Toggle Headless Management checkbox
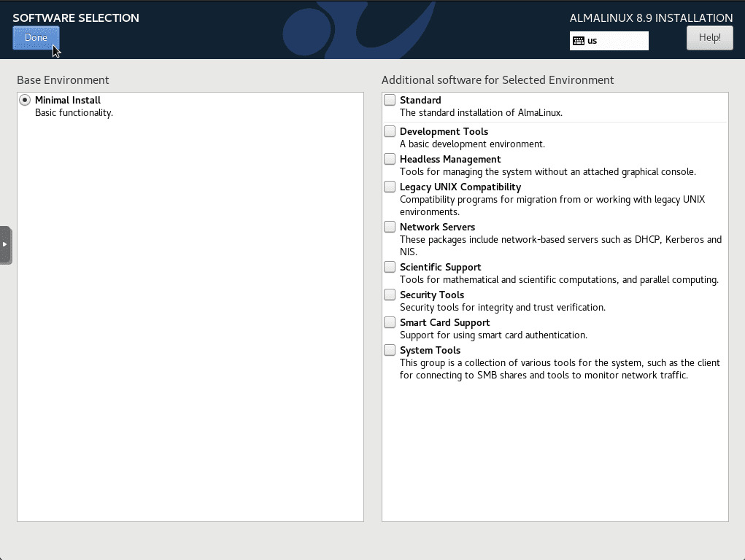Image resolution: width=745 pixels, height=560 pixels. click(x=390, y=160)
